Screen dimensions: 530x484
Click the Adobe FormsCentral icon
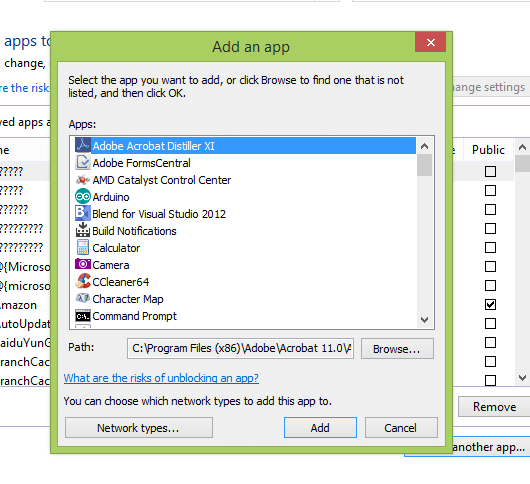click(83, 163)
